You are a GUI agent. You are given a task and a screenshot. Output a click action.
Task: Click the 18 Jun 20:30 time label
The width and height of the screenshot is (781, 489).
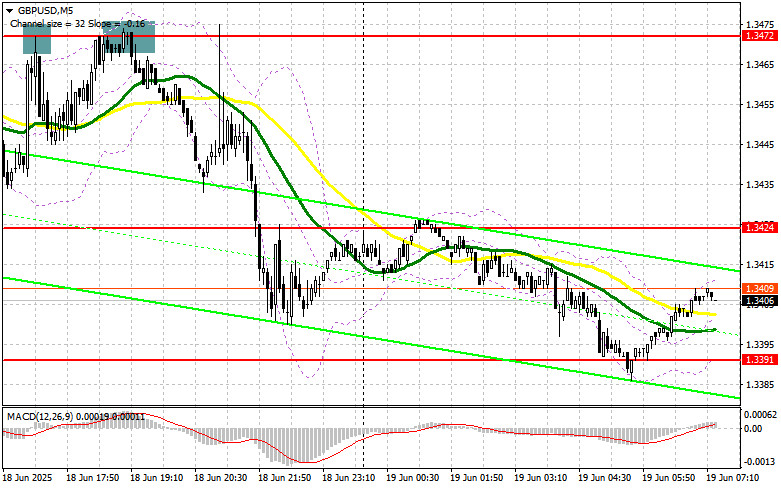tap(220, 478)
